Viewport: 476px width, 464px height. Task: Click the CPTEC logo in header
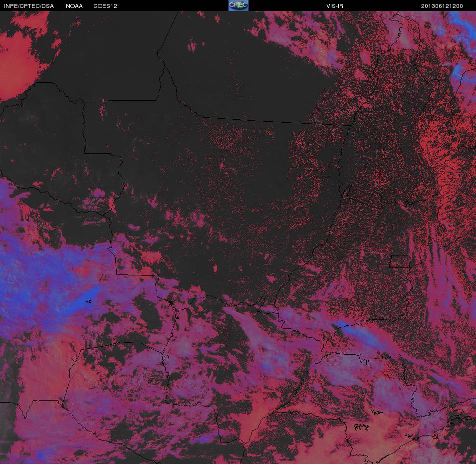(x=238, y=5)
